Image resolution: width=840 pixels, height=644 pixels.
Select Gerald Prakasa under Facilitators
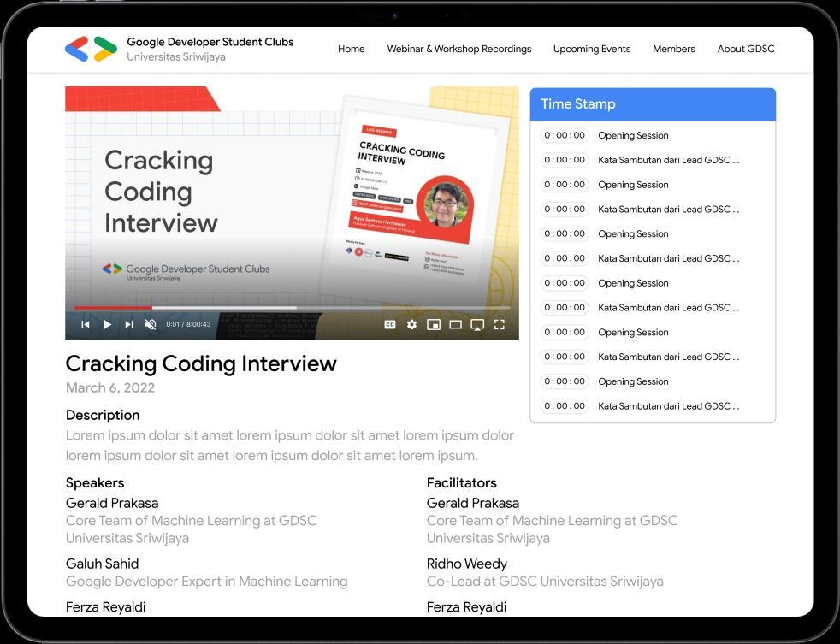[x=472, y=503]
